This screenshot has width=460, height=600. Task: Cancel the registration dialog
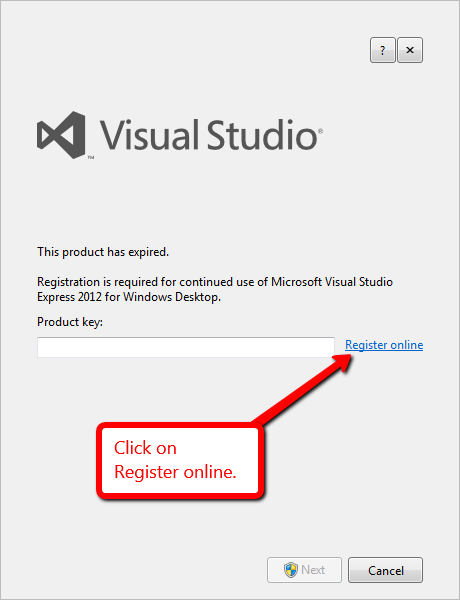(x=385, y=570)
